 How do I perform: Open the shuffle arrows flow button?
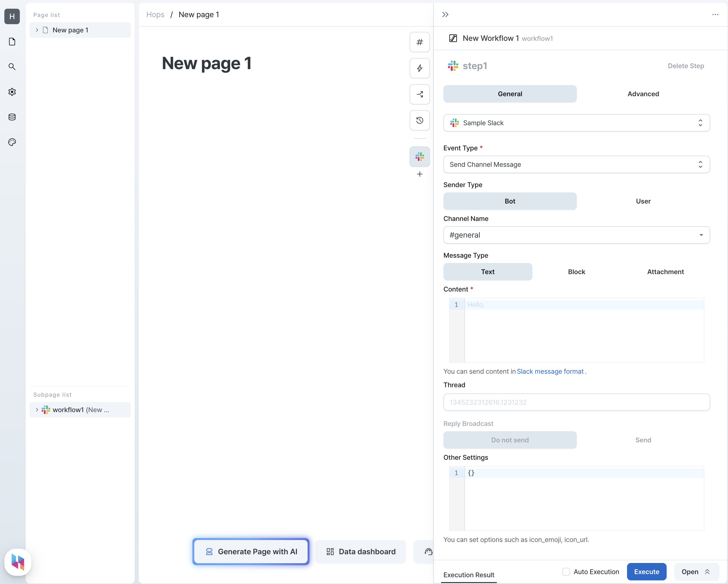point(419,94)
